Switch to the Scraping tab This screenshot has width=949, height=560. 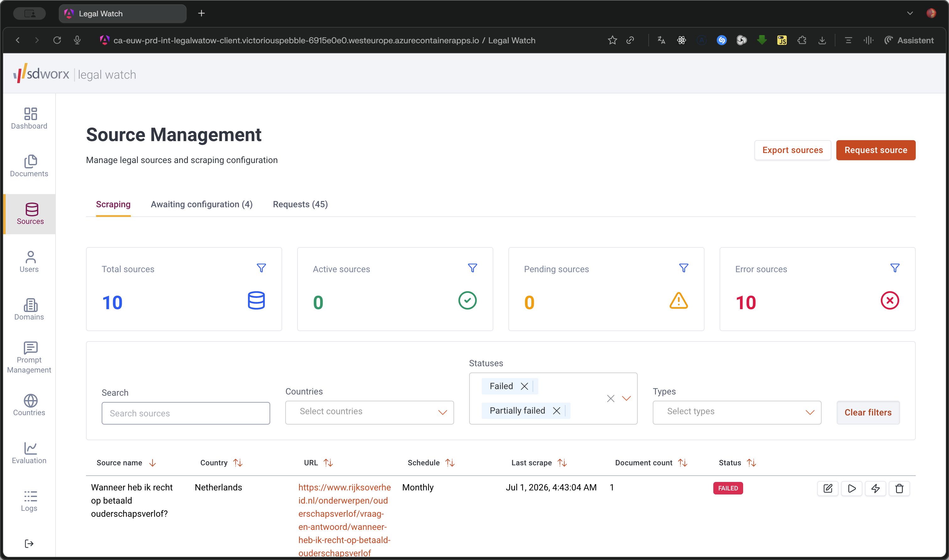coord(113,204)
